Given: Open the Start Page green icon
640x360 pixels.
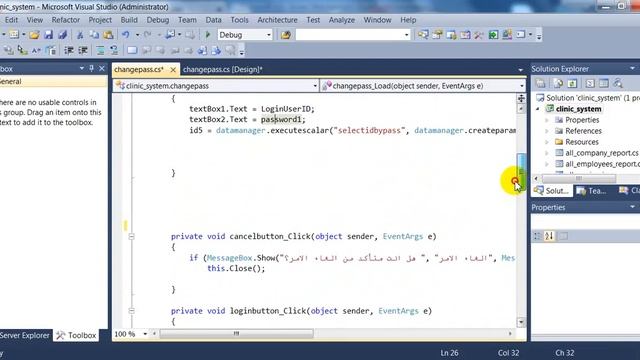Looking at the screenshot, I should pyautogui.click(x=493, y=35).
